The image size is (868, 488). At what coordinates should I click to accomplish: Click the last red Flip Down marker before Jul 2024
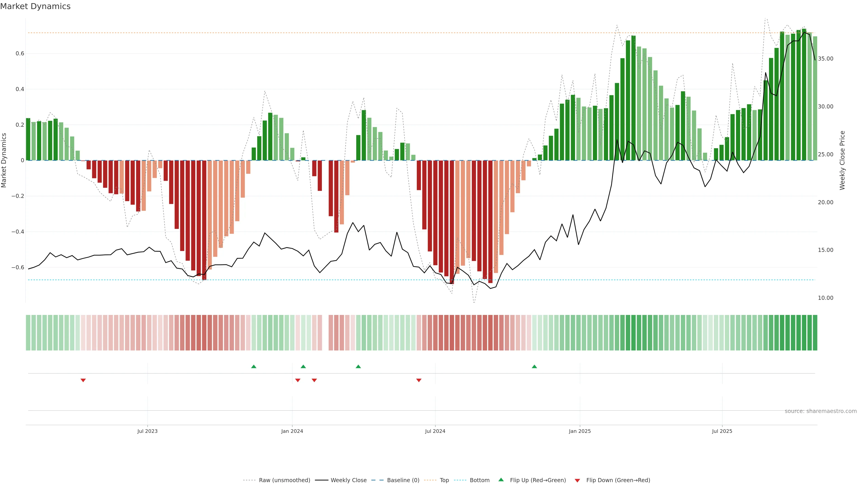coord(419,380)
